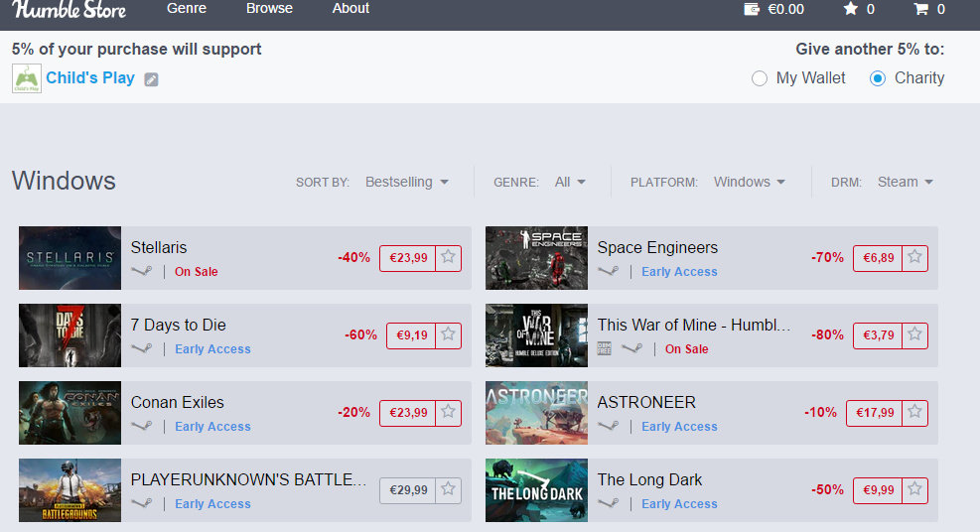The image size is (980, 532).
Task: Edit the Child's Play charity selection
Action: 151,79
